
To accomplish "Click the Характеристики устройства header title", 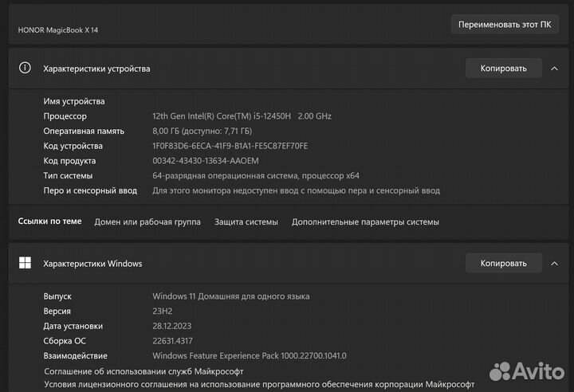I will [96, 69].
